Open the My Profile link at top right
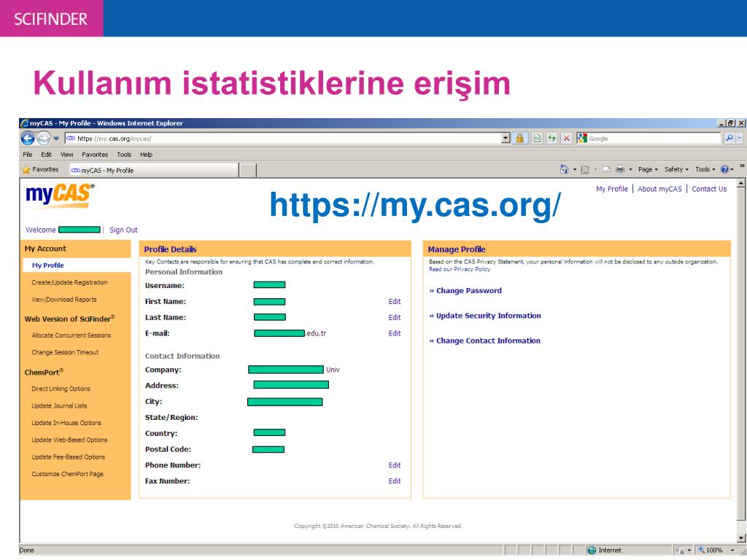This screenshot has height=560, width=747. (612, 189)
